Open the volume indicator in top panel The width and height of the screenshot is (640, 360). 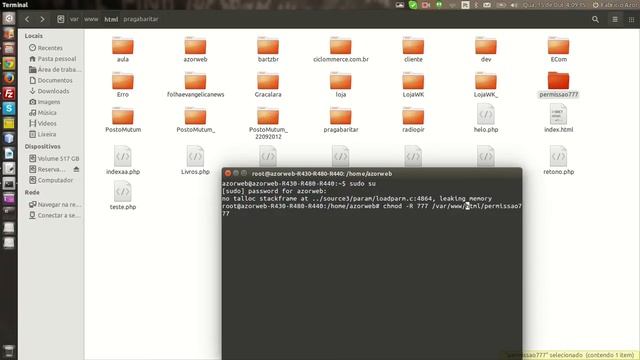514,5
